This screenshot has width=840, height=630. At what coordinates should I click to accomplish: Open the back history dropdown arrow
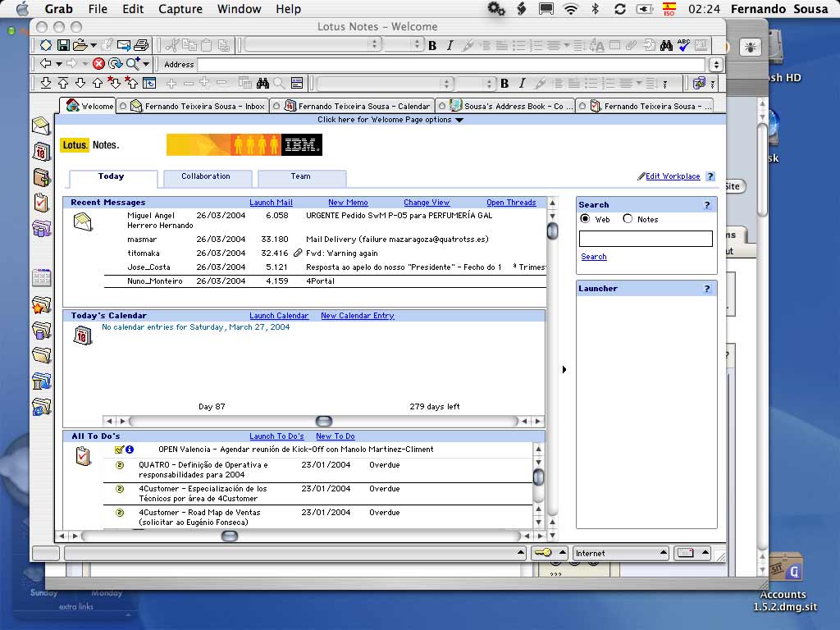click(x=59, y=64)
